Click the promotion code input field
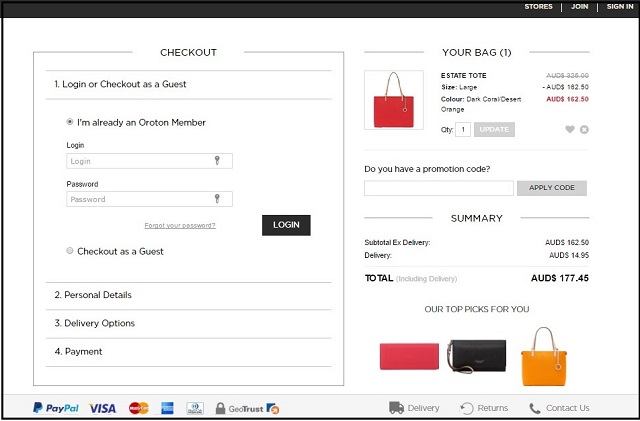 click(438, 188)
